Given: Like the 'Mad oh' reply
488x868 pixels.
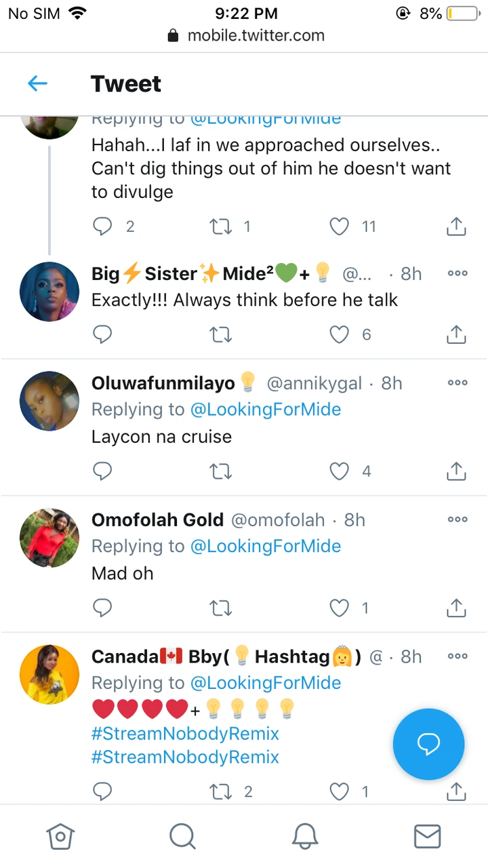Looking at the screenshot, I should (x=339, y=608).
